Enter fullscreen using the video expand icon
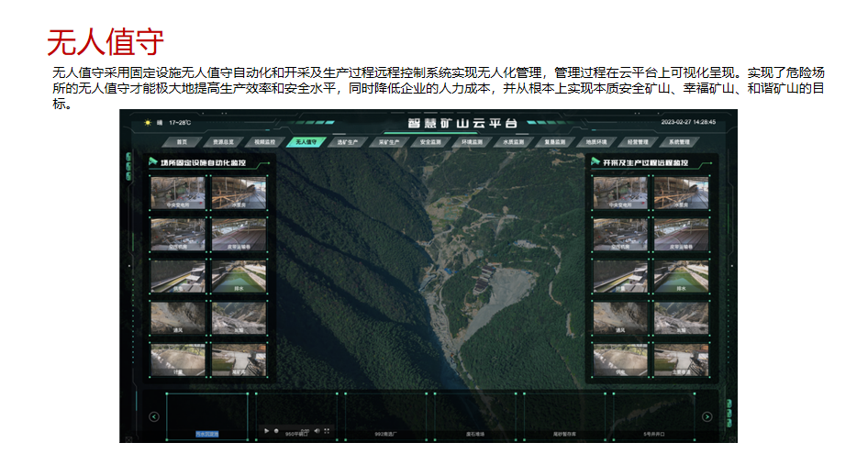Image resolution: width=868 pixels, height=476 pixels. coord(327,430)
